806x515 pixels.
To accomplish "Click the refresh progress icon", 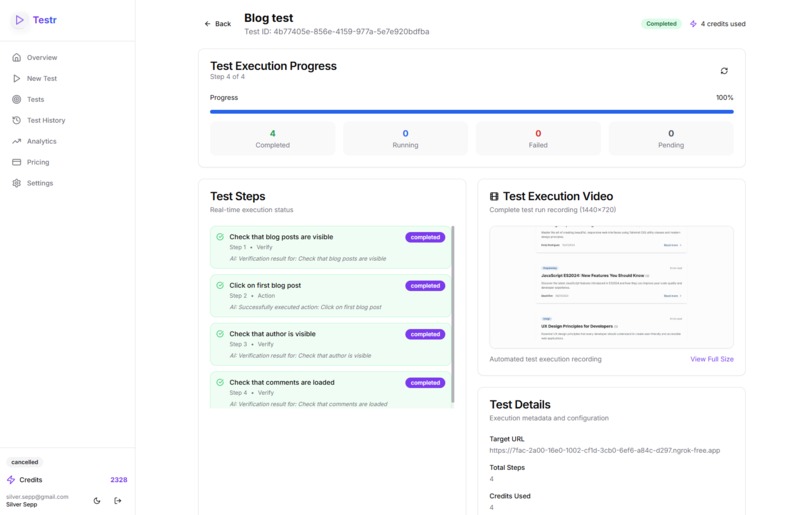I will click(x=724, y=71).
